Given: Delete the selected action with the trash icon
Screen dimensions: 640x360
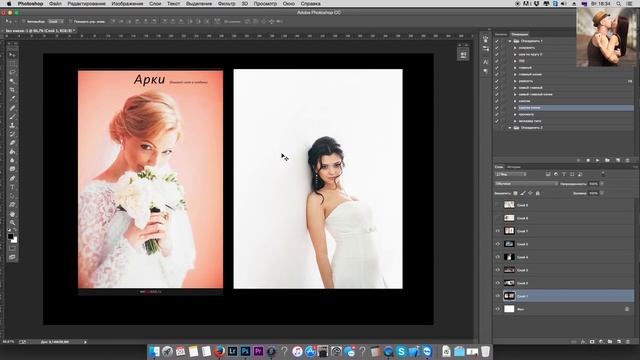Looking at the screenshot, I should 627,160.
